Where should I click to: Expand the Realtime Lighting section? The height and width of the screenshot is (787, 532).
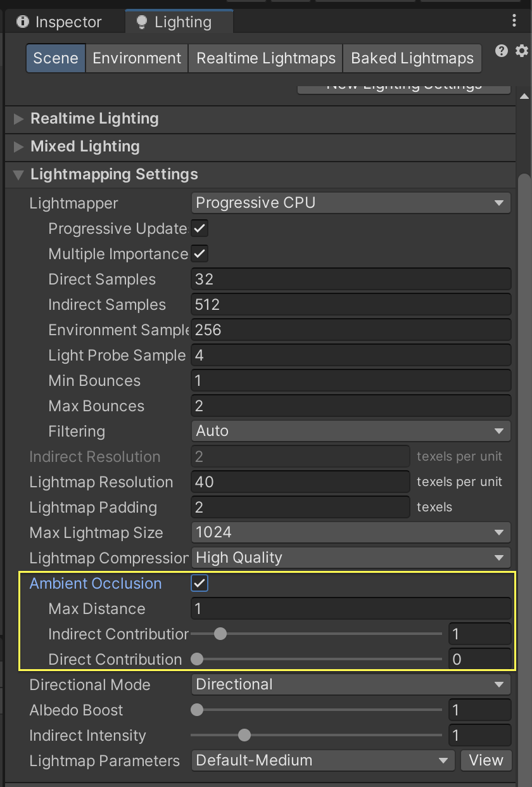(x=18, y=118)
